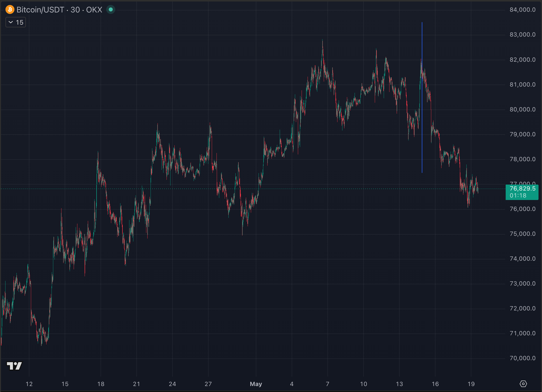The width and height of the screenshot is (542, 392).
Task: Click the May label on time axis
Action: click(256, 384)
